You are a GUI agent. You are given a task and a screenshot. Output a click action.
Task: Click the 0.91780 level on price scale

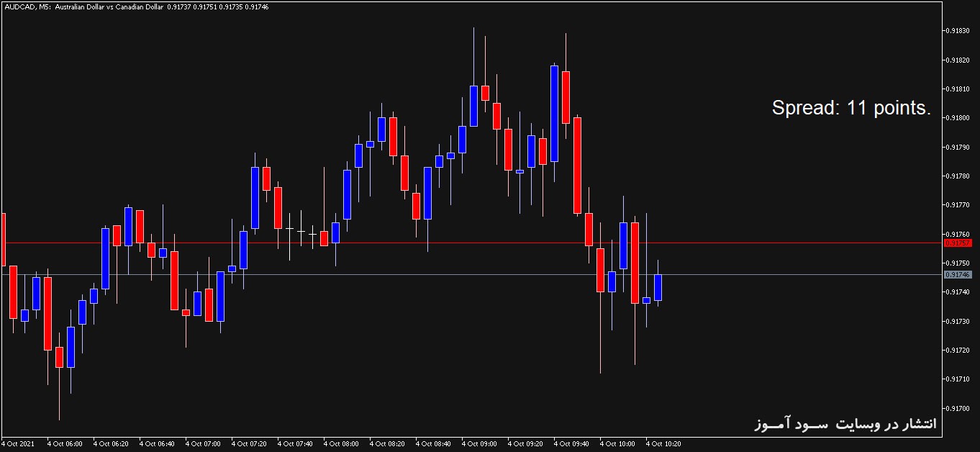(x=958, y=176)
